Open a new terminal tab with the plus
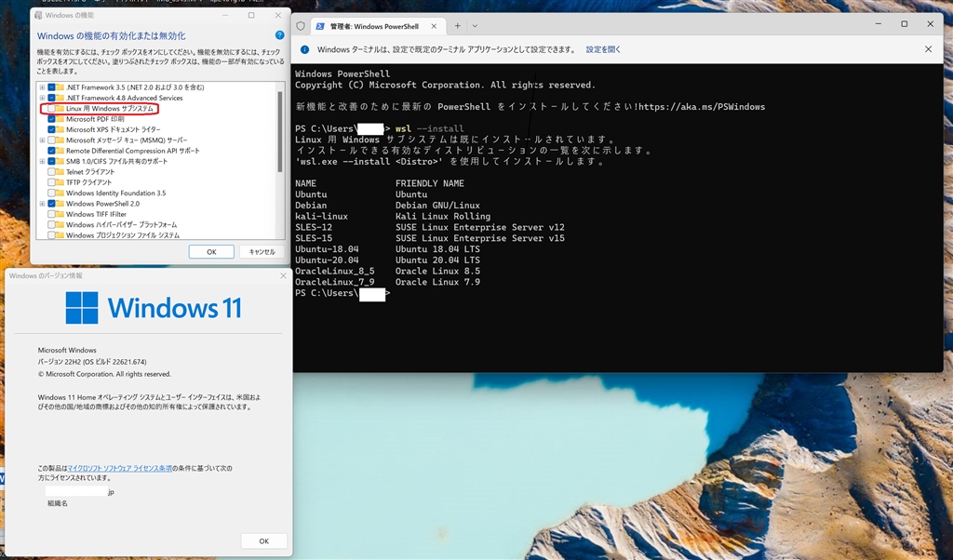 click(457, 26)
